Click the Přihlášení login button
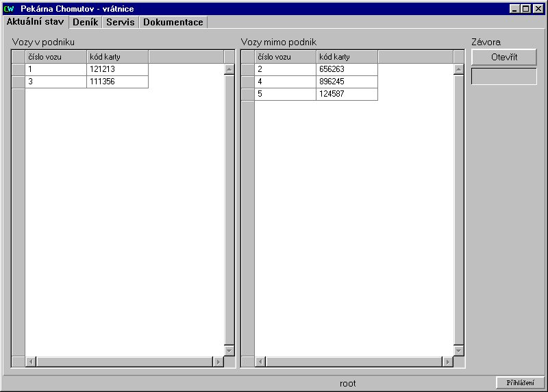 [520, 383]
